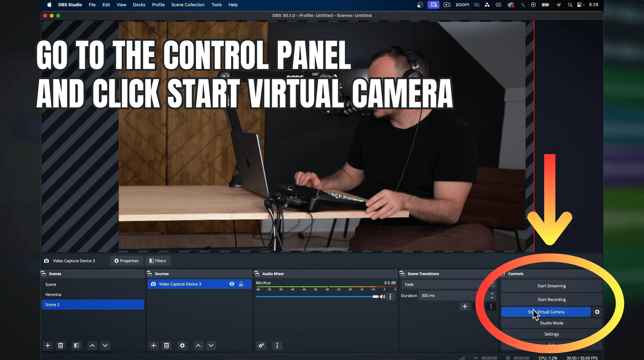The width and height of the screenshot is (644, 360).
Task: Click the Filters button for selected source
Action: (x=158, y=261)
